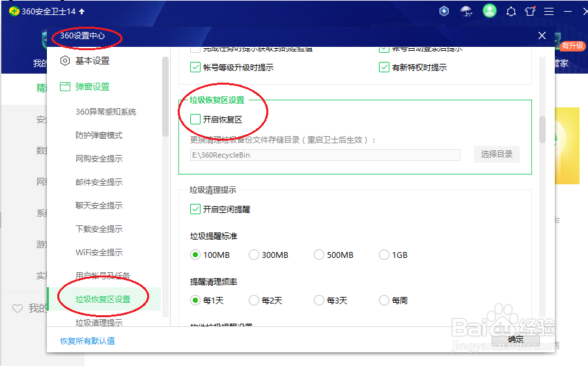This screenshot has width=588, height=366.
Task: Go to 聊天安全提示 settings
Action: pos(99,206)
